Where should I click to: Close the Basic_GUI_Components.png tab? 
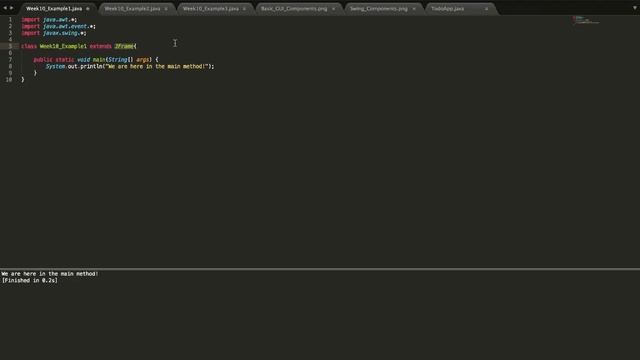point(333,9)
